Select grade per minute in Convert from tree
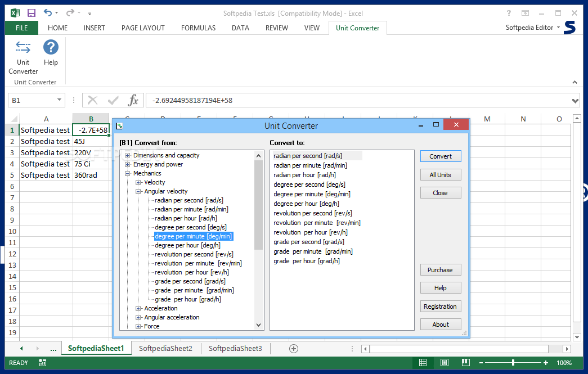The height and width of the screenshot is (374, 588). point(194,290)
